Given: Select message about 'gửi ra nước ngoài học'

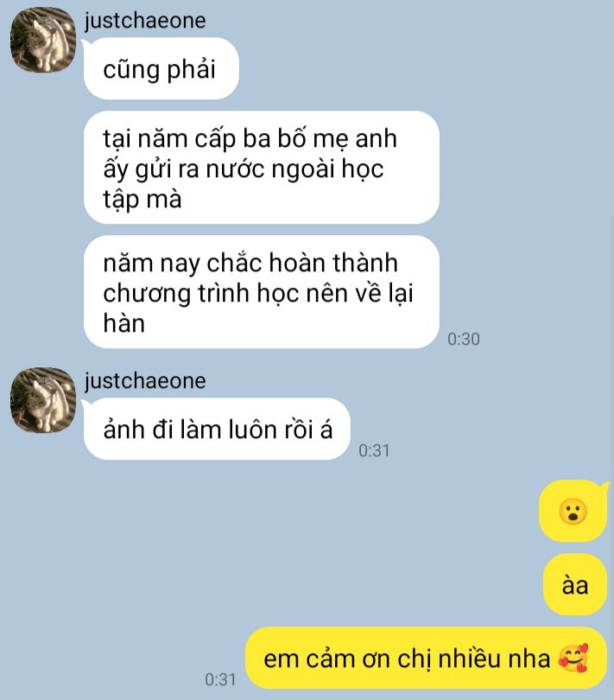Looking at the screenshot, I should [x=262, y=168].
